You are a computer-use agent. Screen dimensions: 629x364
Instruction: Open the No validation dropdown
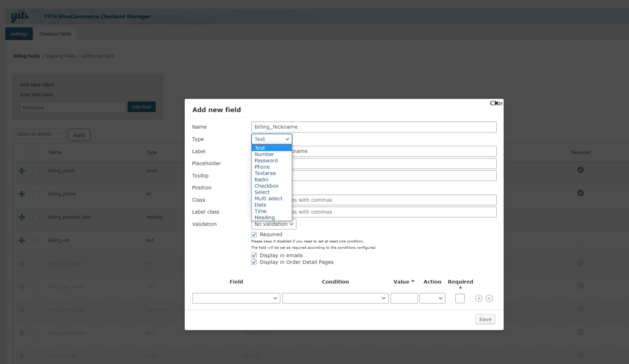(x=273, y=224)
